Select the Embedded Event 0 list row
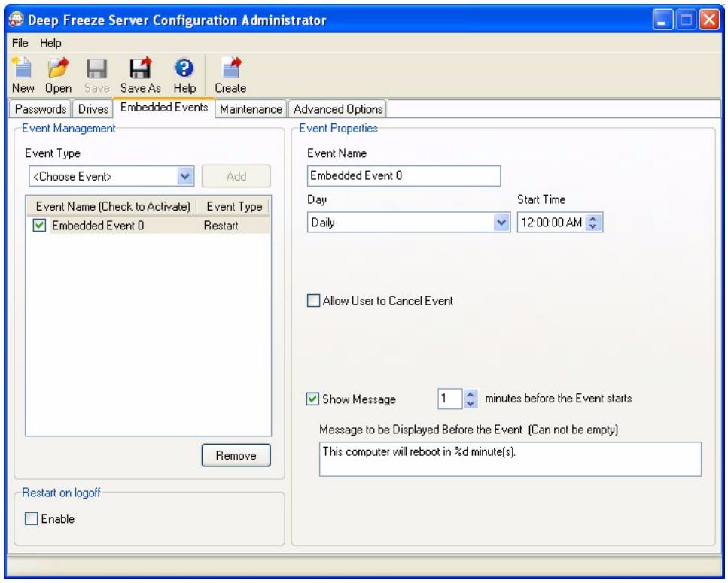Viewport: 728px width, 583px height. tap(148, 226)
